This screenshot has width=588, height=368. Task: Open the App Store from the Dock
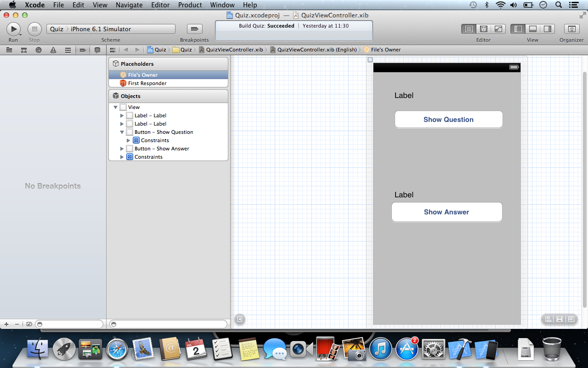click(x=407, y=350)
